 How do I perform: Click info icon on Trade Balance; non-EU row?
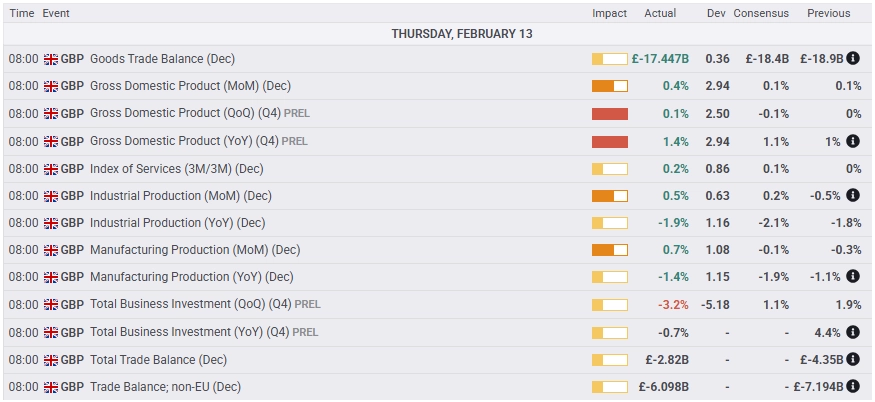[852, 386]
